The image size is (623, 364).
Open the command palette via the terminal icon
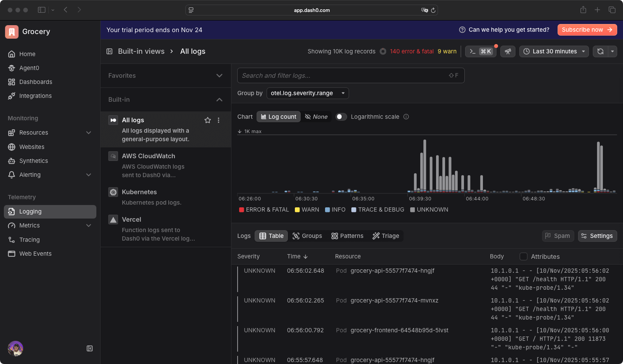(480, 51)
